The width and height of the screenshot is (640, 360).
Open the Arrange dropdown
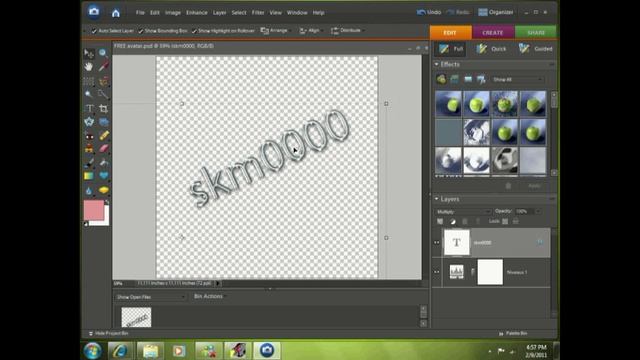[x=275, y=31]
